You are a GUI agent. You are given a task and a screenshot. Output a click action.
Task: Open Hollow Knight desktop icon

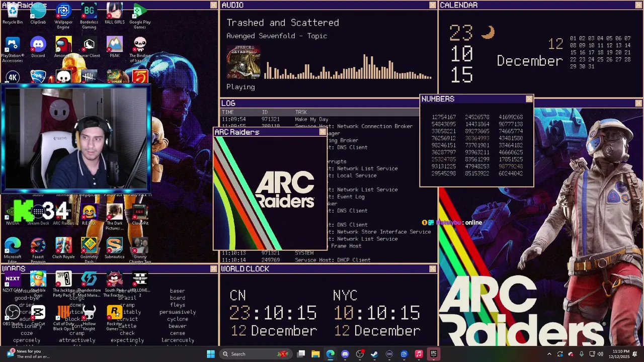coord(89,318)
